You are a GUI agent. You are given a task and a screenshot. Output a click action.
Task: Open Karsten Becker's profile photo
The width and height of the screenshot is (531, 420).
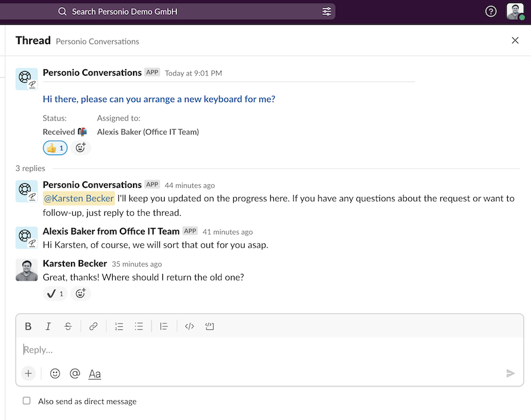click(x=26, y=270)
